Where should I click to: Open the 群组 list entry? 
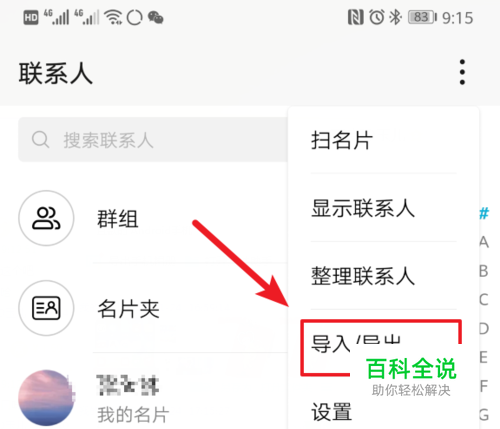tap(153, 218)
